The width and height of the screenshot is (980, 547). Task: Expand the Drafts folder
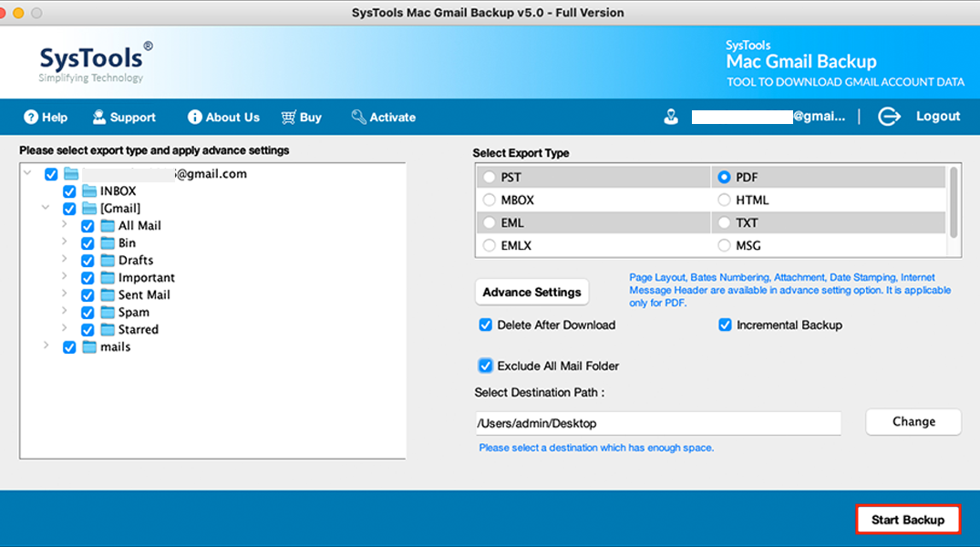[65, 259]
